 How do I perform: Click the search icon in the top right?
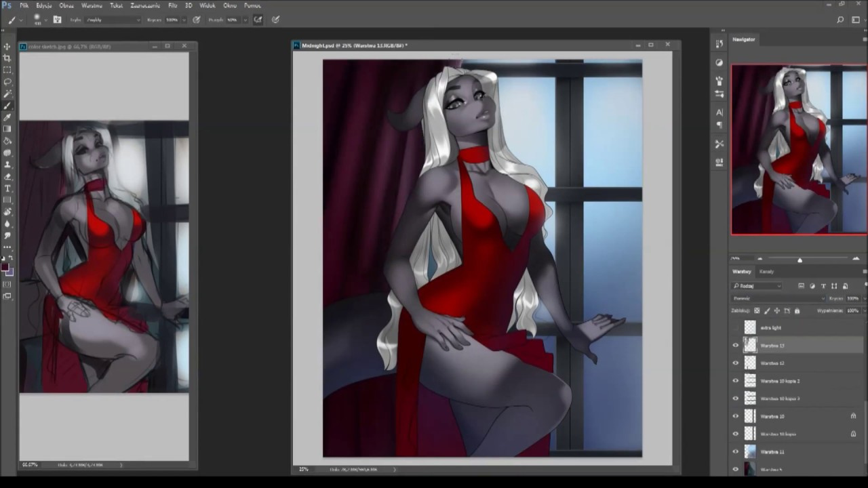click(840, 20)
